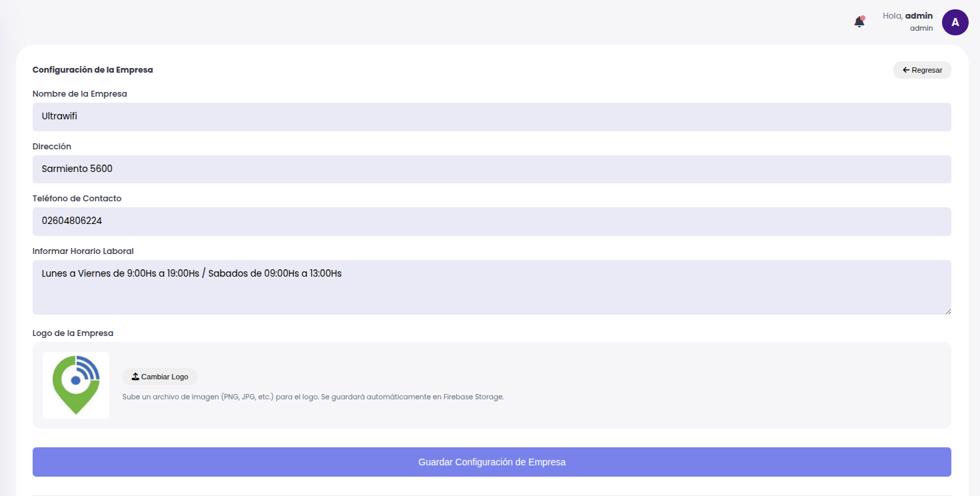Save with Guardar Configuración de Empresa

click(x=492, y=462)
